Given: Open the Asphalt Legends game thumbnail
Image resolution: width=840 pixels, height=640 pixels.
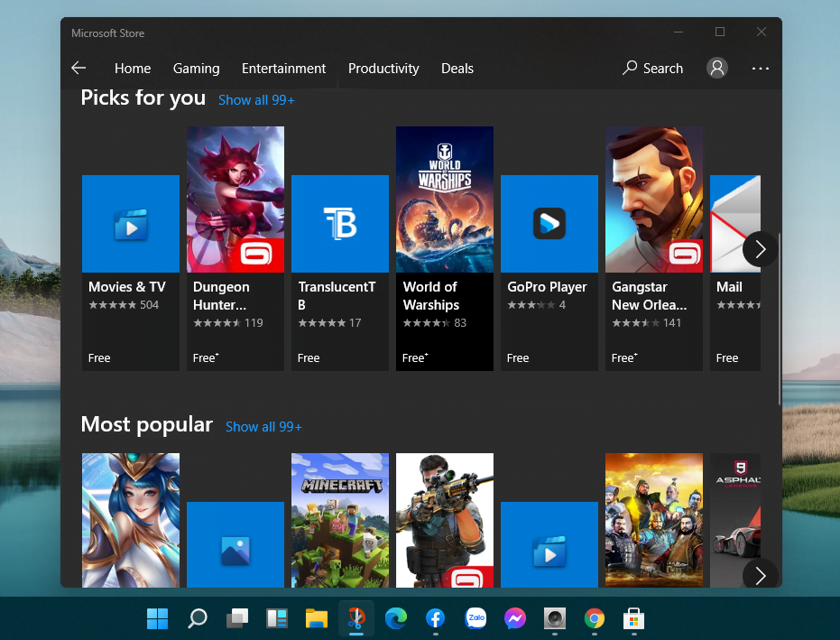Looking at the screenshot, I should click(735, 520).
